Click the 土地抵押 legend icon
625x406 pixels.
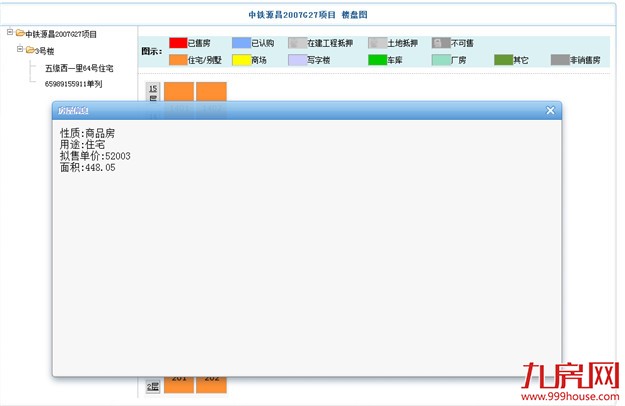(x=377, y=43)
